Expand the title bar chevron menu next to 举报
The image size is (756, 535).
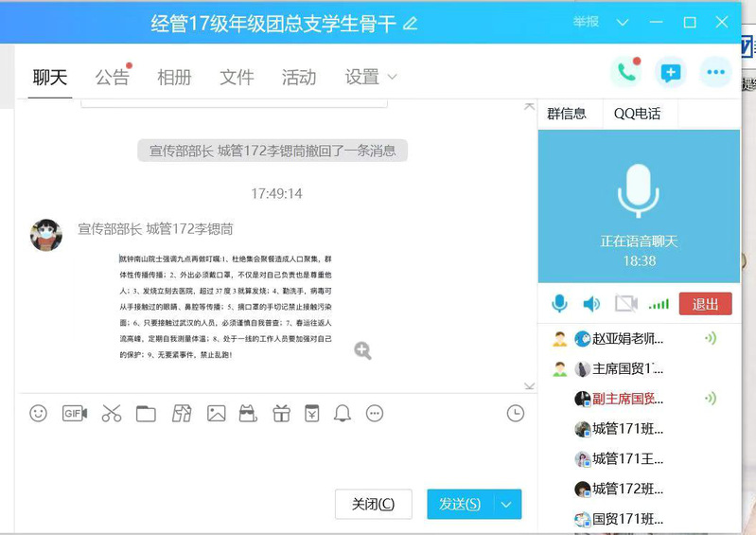coord(623,23)
